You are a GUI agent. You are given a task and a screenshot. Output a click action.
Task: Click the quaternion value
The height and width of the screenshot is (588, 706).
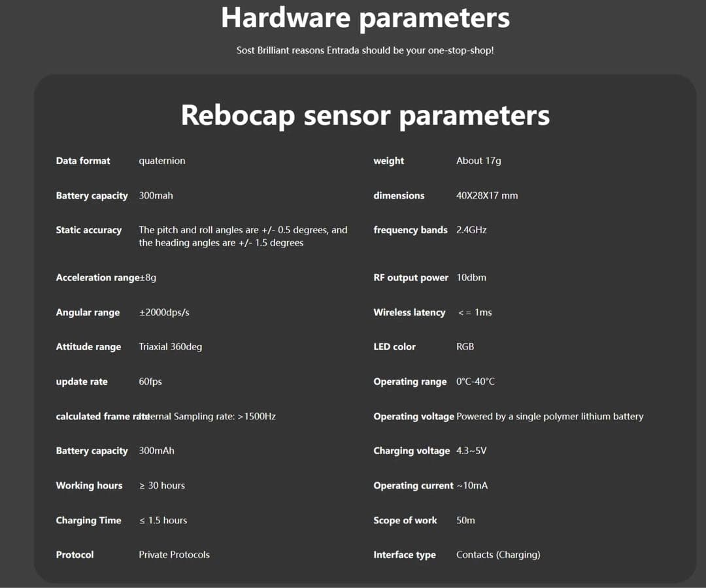tap(161, 161)
